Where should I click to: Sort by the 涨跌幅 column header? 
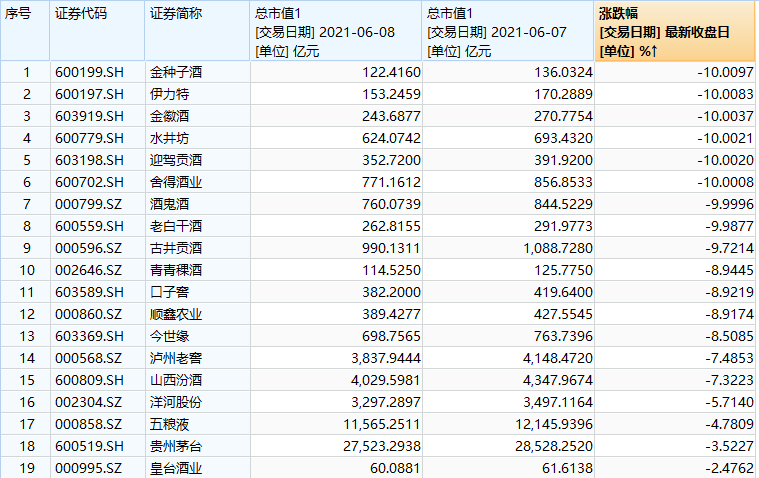(676, 31)
